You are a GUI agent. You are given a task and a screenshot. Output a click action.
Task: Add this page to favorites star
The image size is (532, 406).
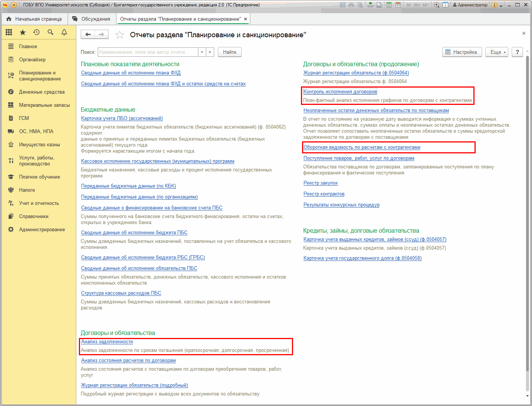[119, 35]
